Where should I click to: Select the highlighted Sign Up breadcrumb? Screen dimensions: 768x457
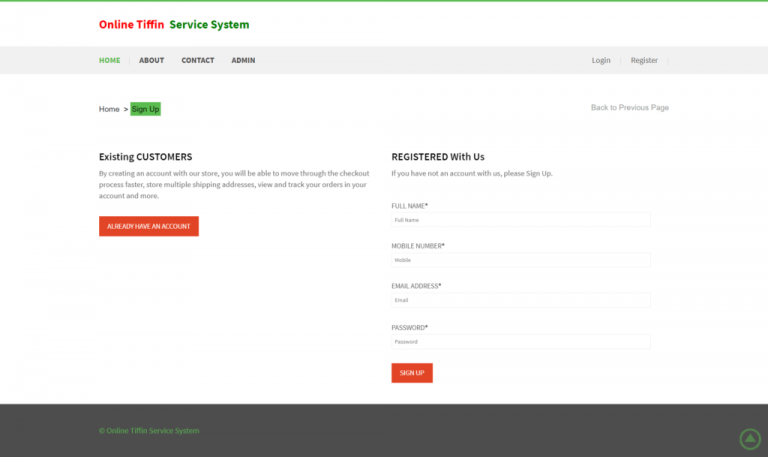tap(145, 109)
